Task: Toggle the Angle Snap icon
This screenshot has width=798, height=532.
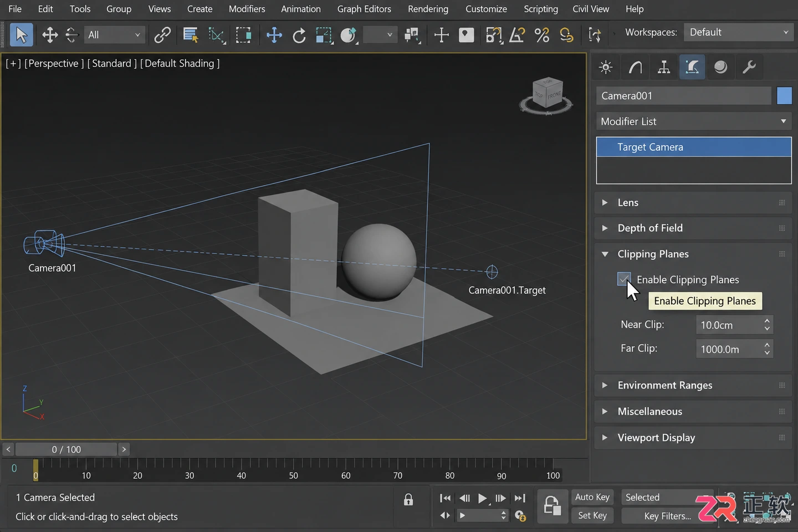Action: click(x=517, y=35)
